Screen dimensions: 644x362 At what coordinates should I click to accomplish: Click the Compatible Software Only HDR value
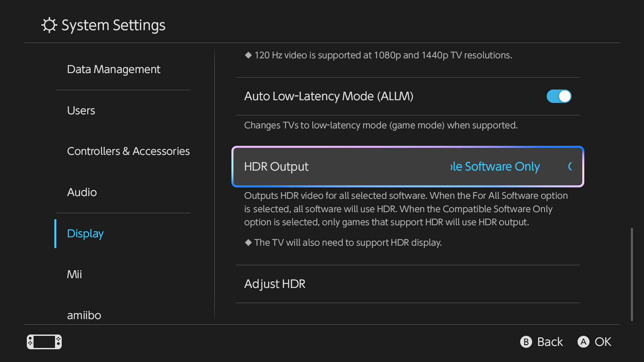(495, 167)
